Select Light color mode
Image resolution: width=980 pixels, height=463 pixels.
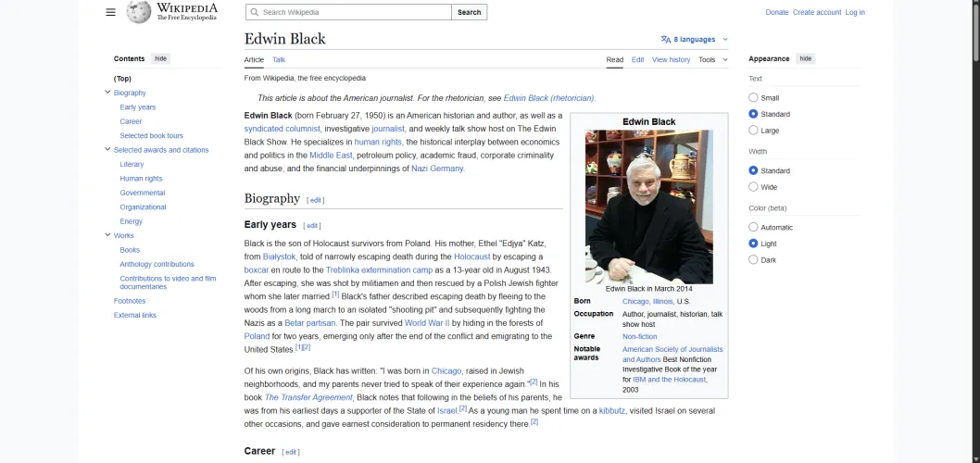(x=753, y=244)
